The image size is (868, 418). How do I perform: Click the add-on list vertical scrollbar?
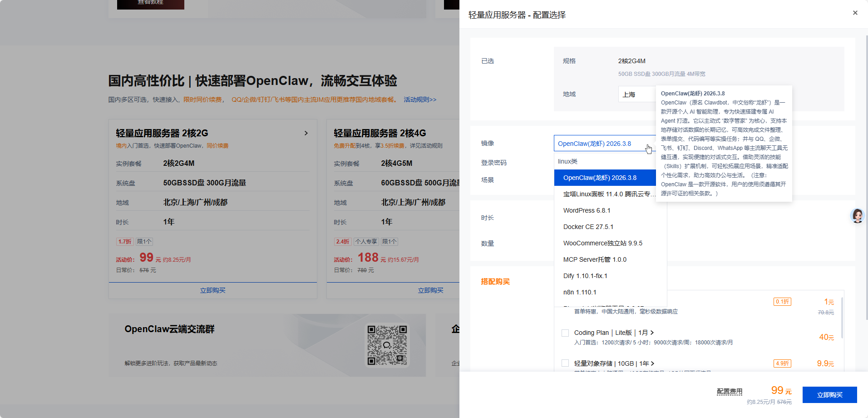(x=842, y=318)
